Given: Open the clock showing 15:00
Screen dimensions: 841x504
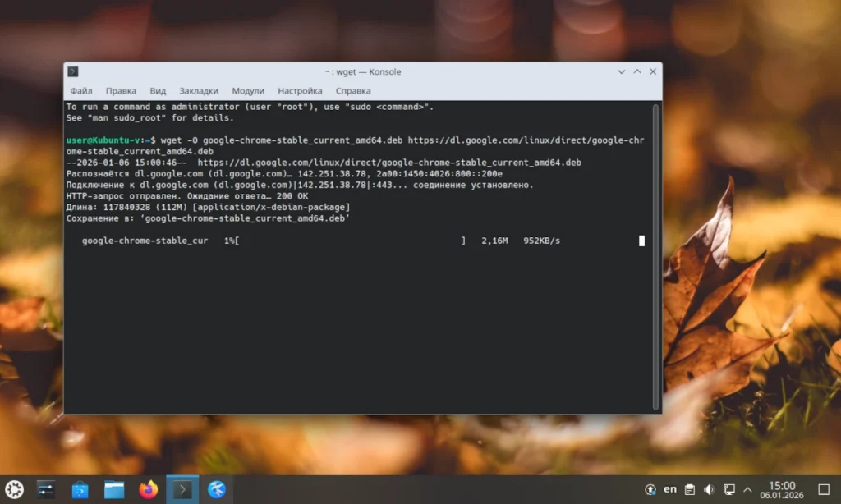Looking at the screenshot, I should pyautogui.click(x=782, y=489).
